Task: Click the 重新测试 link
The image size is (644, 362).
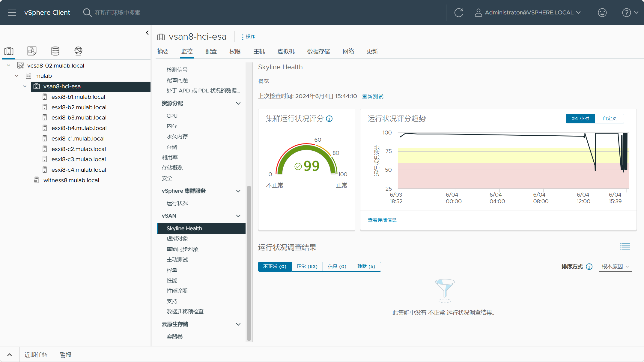Action: (373, 96)
